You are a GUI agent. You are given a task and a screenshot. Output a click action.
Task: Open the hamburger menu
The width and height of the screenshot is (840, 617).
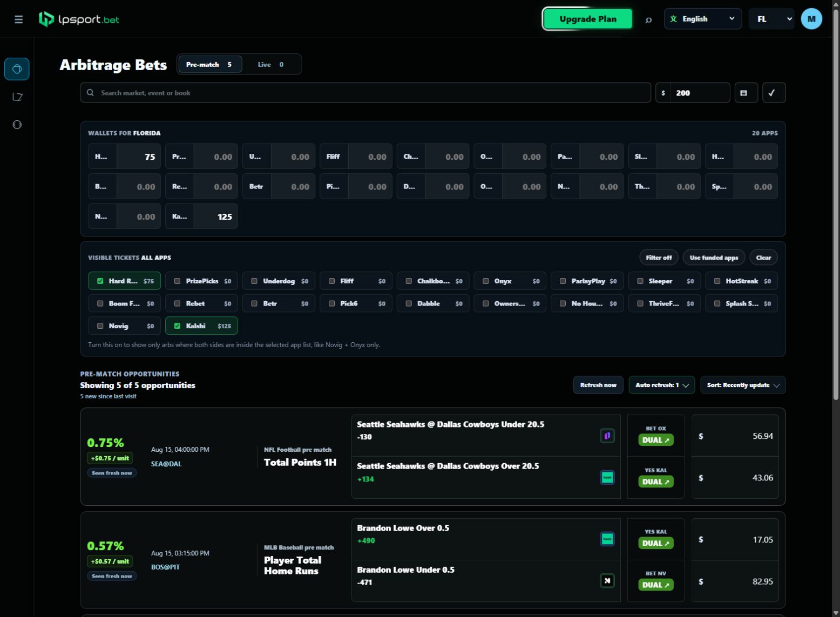(x=18, y=19)
